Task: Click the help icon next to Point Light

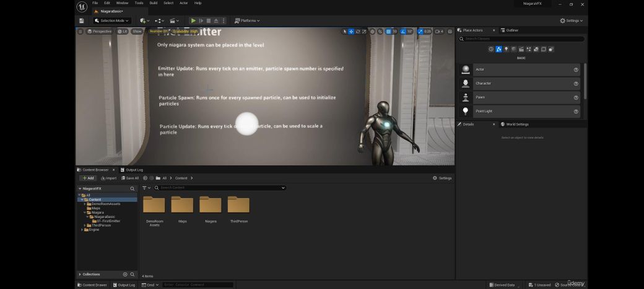Action: tap(576, 112)
